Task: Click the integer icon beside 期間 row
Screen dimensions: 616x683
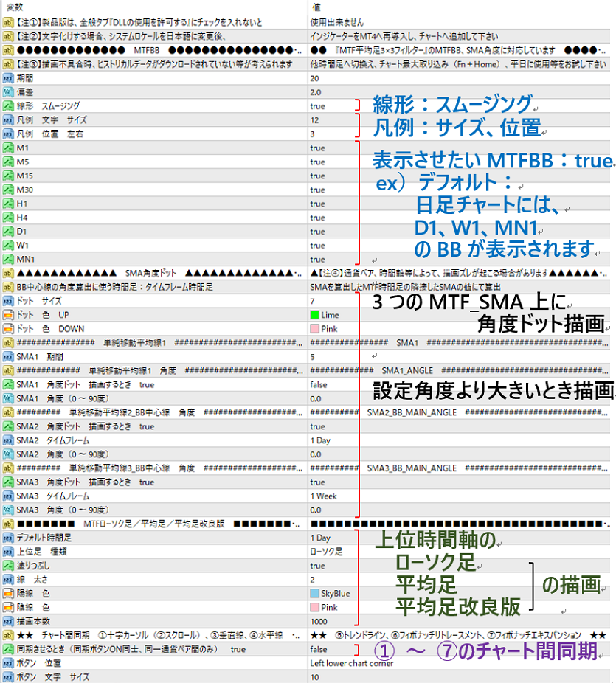Action: pyautogui.click(x=8, y=78)
